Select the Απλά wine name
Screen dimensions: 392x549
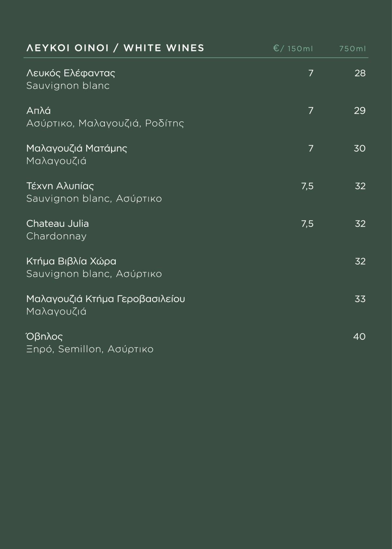[x=39, y=111]
